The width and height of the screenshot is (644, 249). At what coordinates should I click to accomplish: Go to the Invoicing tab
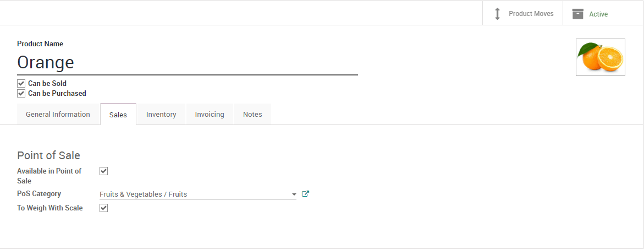(210, 115)
